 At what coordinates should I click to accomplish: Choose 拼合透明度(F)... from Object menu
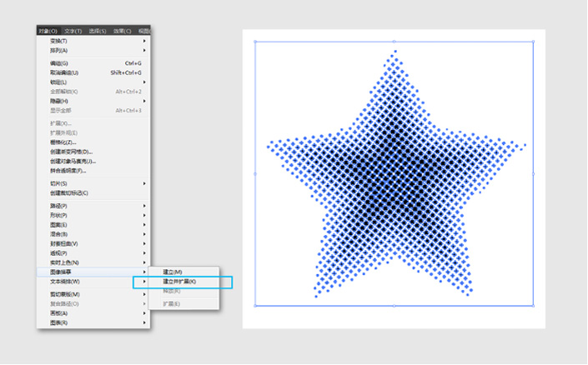tap(68, 171)
